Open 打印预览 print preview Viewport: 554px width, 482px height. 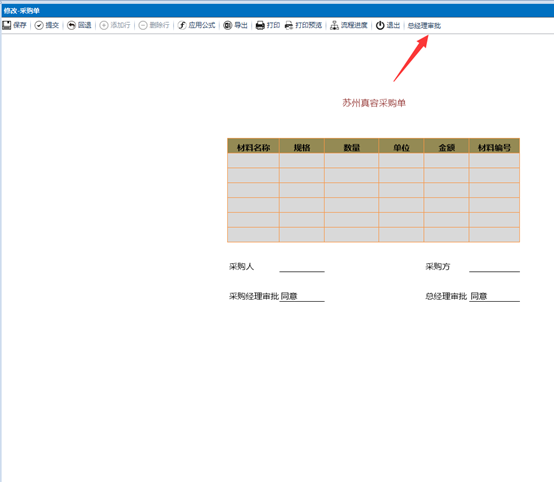point(303,25)
